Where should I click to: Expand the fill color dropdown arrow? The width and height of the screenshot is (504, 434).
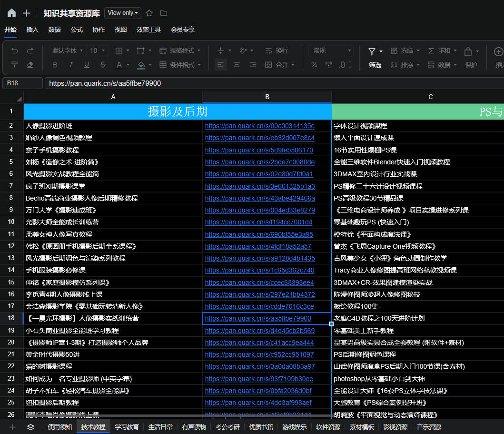150,65
